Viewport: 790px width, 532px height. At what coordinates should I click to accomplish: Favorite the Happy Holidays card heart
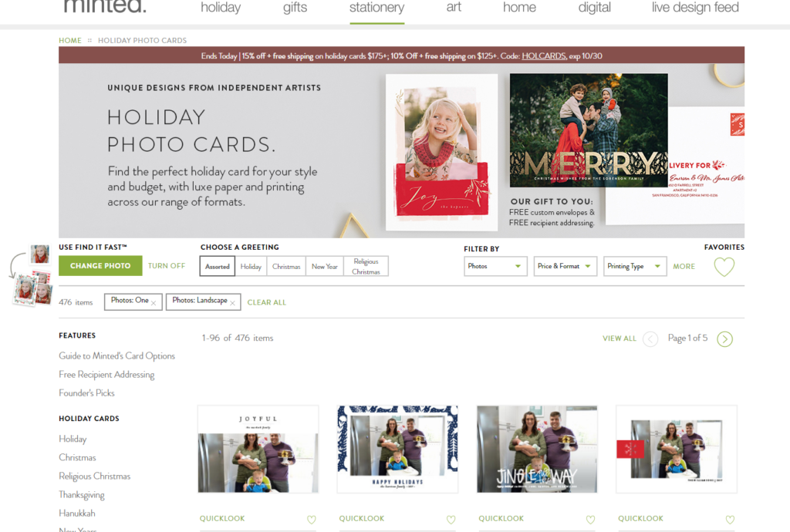coord(451,520)
